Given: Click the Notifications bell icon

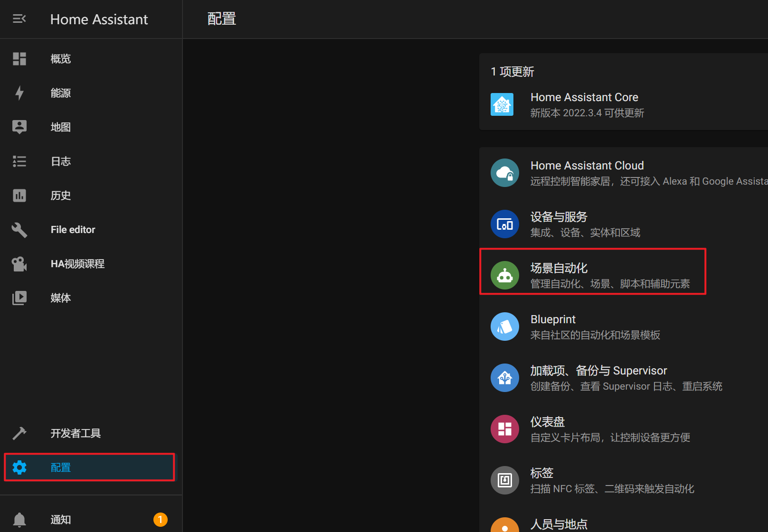Looking at the screenshot, I should point(19,520).
